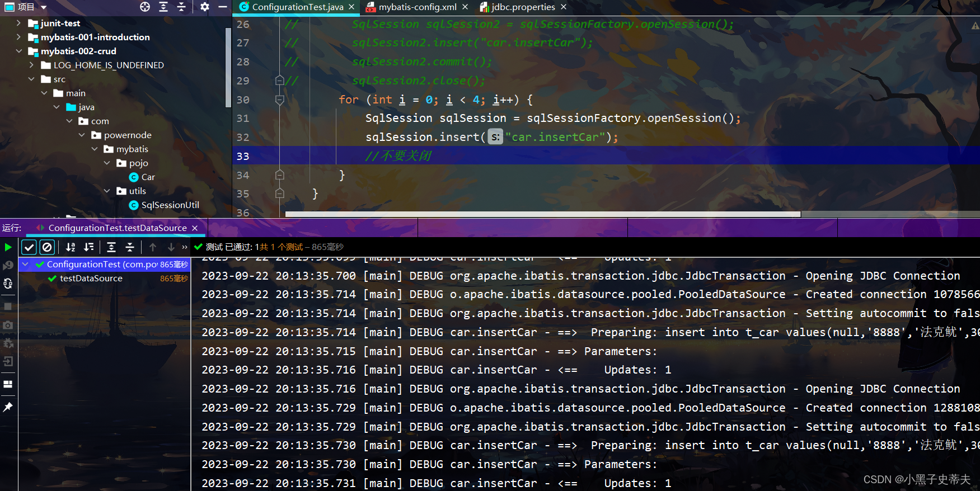Collapse the java source folder arrow
980x491 pixels.
(57, 107)
